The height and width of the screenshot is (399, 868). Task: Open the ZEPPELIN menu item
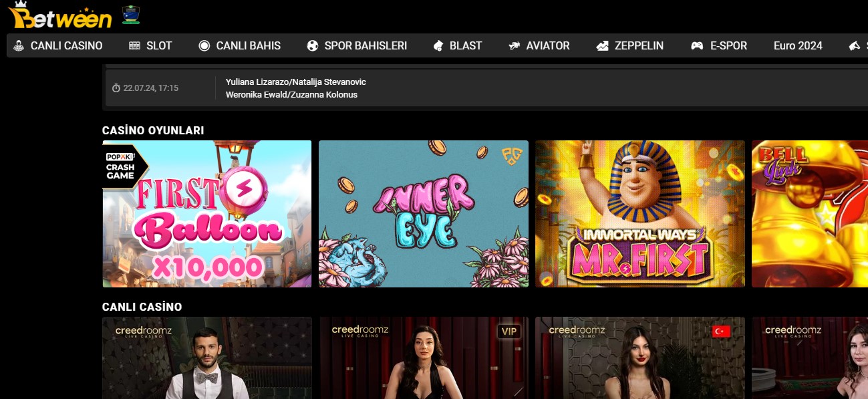click(x=630, y=46)
